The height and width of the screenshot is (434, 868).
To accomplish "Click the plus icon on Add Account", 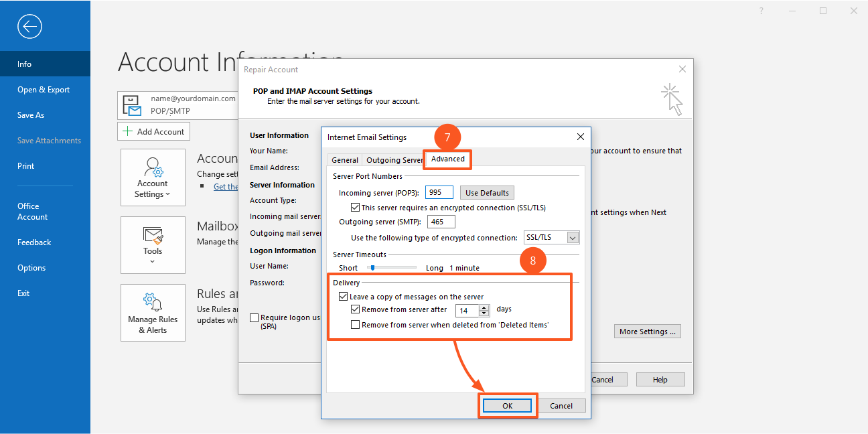I will tap(129, 132).
